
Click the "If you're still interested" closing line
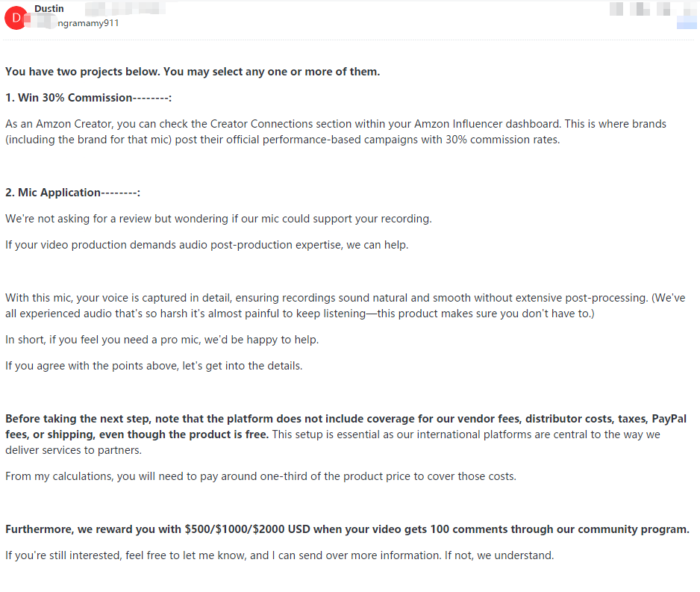click(x=279, y=555)
